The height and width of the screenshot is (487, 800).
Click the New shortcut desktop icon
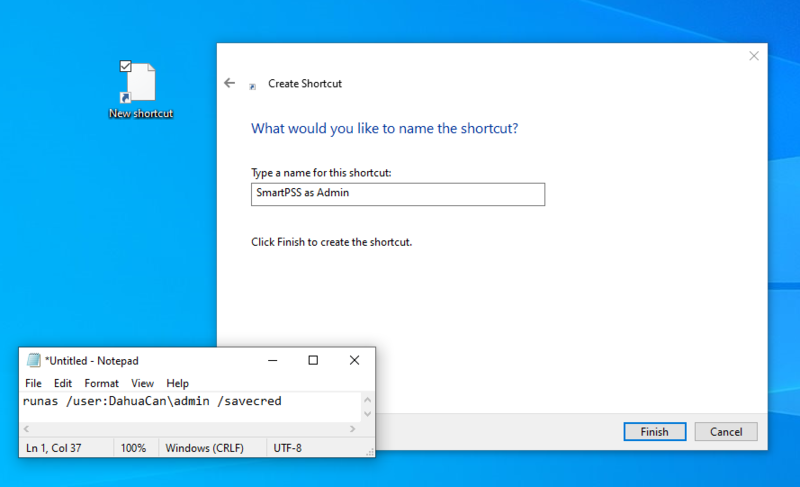[x=141, y=88]
